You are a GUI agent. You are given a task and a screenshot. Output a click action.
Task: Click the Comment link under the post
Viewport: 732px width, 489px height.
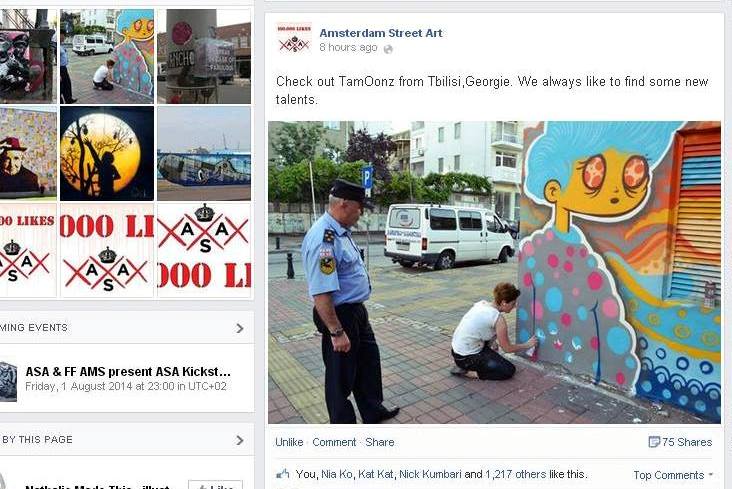coord(334,442)
